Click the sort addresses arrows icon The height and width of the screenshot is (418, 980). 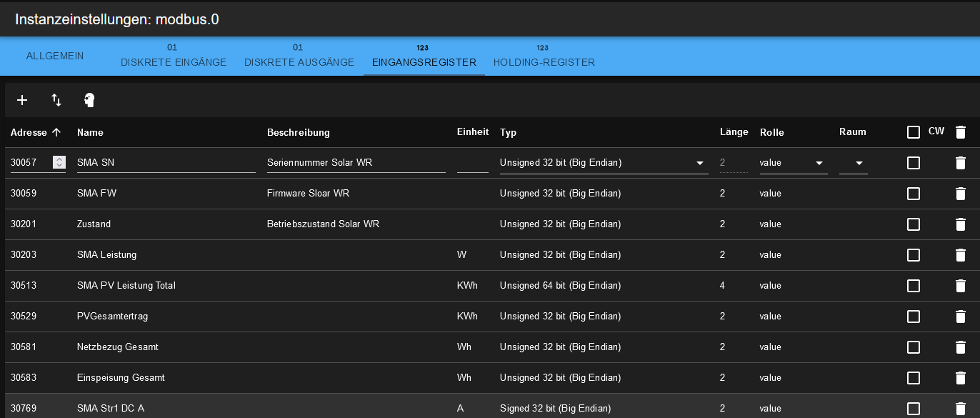pos(56,100)
